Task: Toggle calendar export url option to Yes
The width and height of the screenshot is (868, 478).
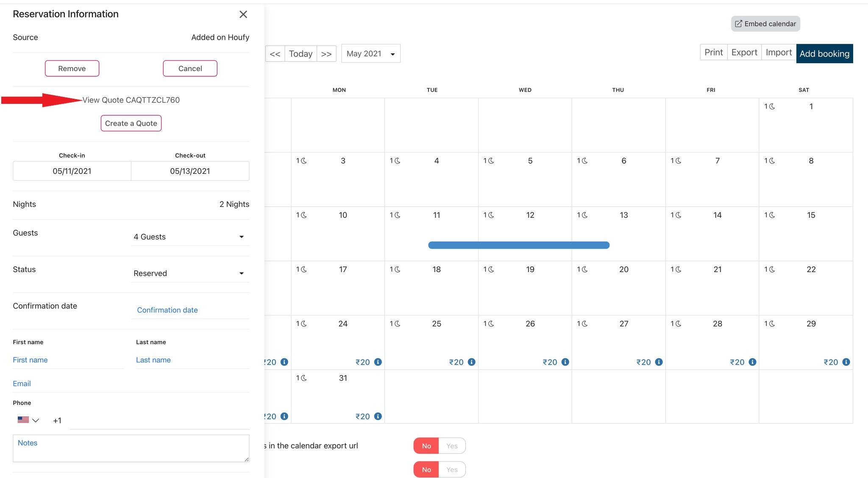Action: click(452, 446)
